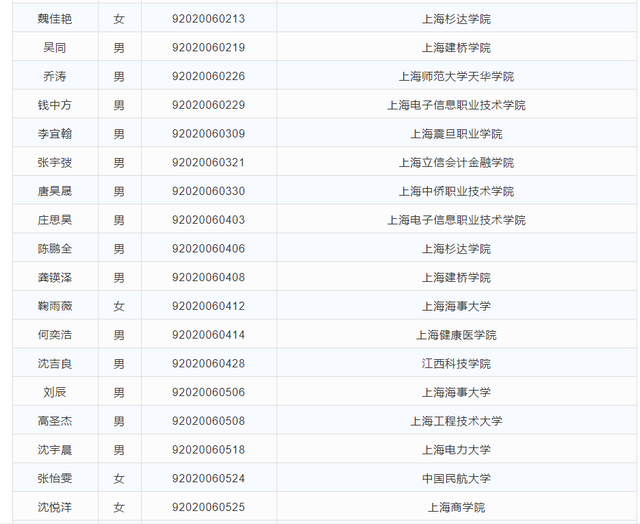Click the name 唐昊晟
This screenshot has width=640, height=524.
[55, 191]
